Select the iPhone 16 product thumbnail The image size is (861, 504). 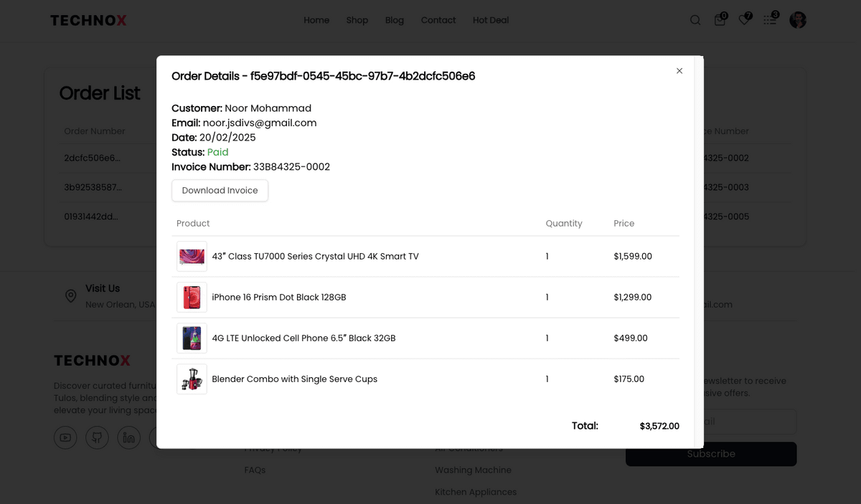pos(192,297)
